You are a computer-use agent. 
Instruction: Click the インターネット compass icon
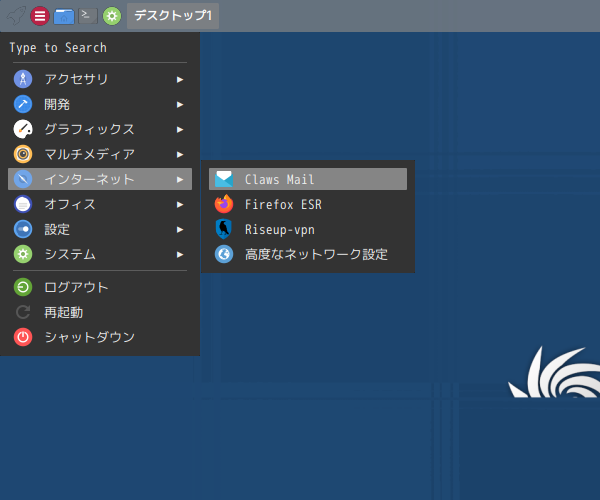pyautogui.click(x=23, y=179)
